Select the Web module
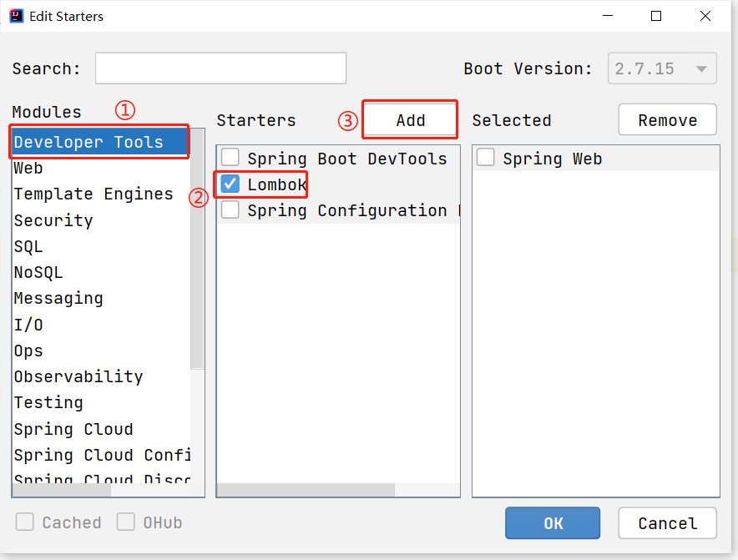Viewport: 738px width, 560px height. pyautogui.click(x=101, y=168)
